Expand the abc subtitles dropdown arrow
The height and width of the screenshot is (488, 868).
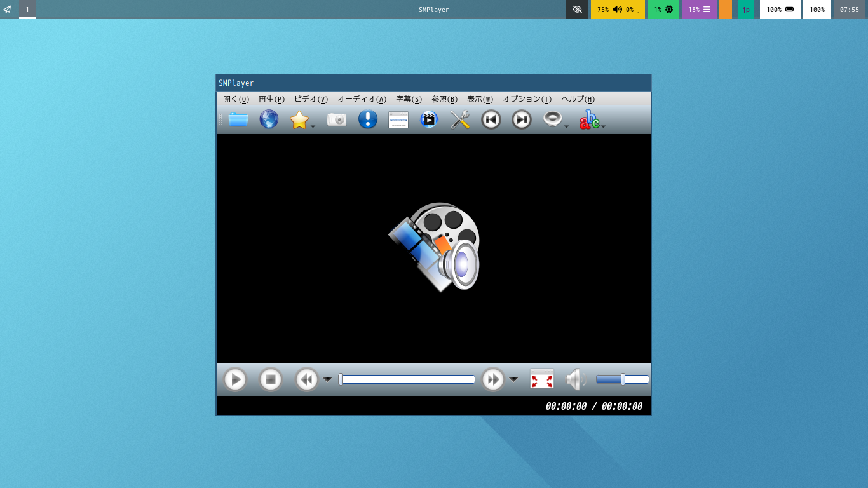[604, 126]
